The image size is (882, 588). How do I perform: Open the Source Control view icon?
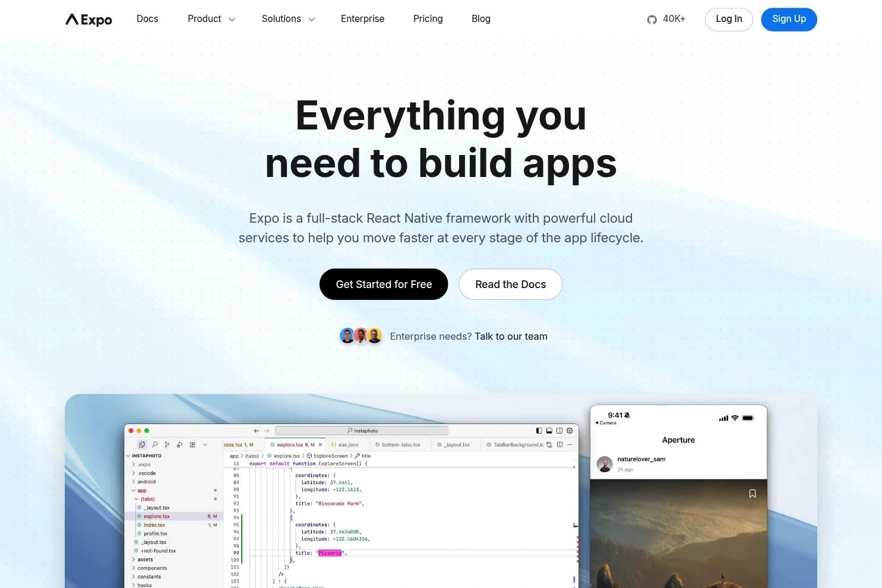(167, 444)
